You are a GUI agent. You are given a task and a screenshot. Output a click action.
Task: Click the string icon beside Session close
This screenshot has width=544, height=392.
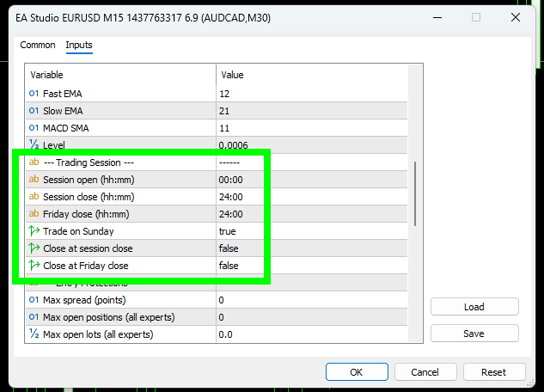click(34, 196)
